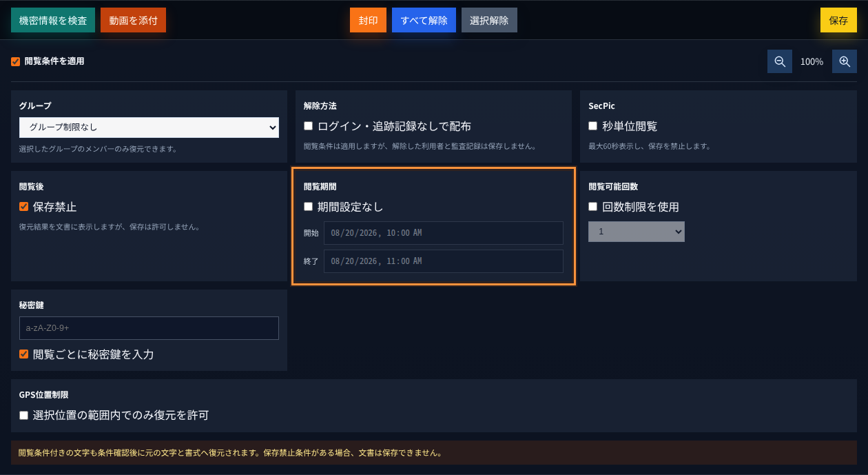Click the グループ section heading
The height and width of the screenshot is (475, 868).
click(x=35, y=106)
